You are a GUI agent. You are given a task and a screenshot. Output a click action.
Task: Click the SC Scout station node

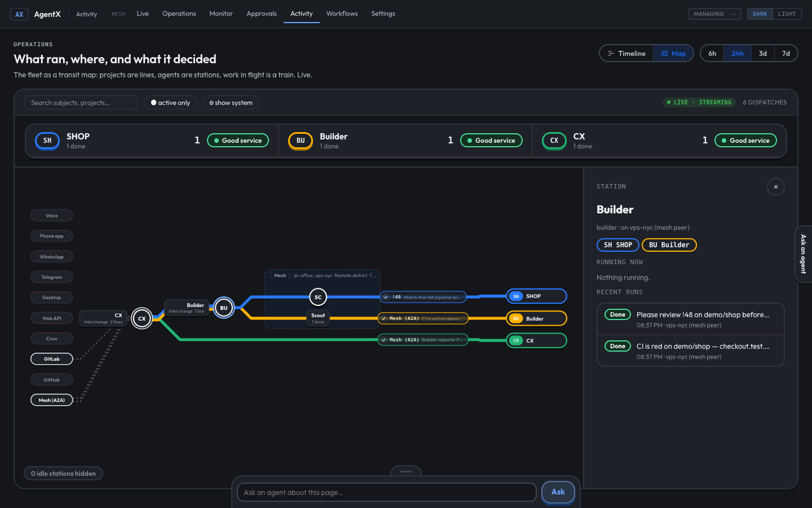point(318,297)
